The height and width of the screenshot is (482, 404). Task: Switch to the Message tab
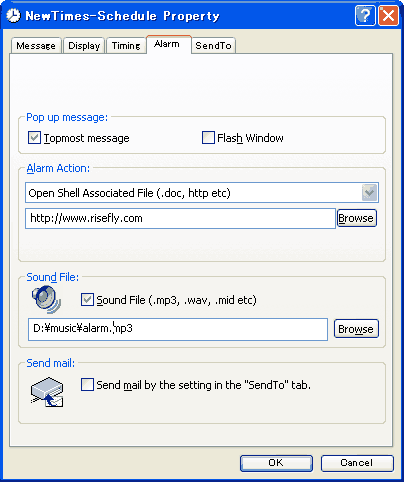click(x=36, y=46)
